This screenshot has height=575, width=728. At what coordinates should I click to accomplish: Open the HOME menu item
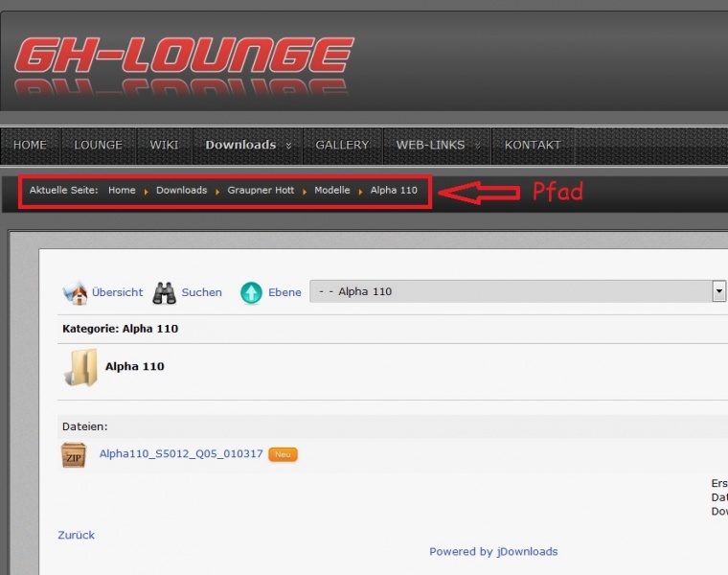(30, 146)
